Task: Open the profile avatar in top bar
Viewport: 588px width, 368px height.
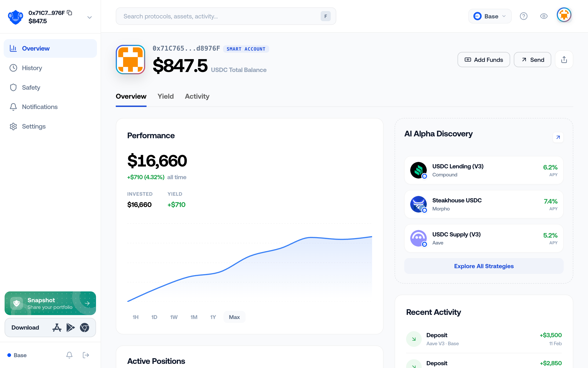Action: [564, 15]
